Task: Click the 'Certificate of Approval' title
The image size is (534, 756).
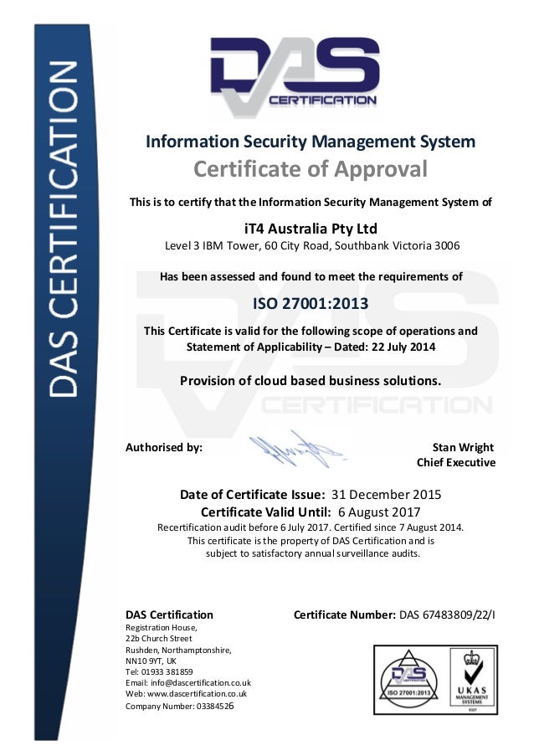Action: 311,169
